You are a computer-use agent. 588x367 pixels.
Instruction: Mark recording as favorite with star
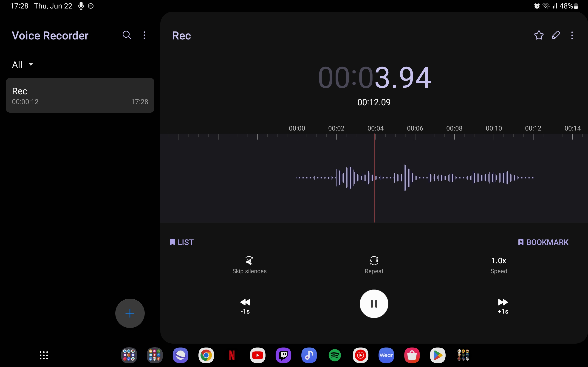pyautogui.click(x=539, y=35)
